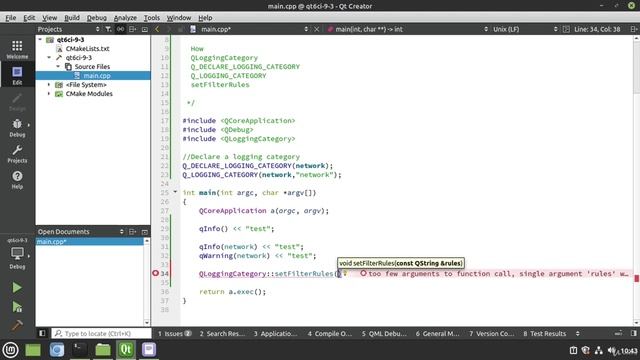
Task: Open the Debug menu
Action: click(x=97, y=18)
